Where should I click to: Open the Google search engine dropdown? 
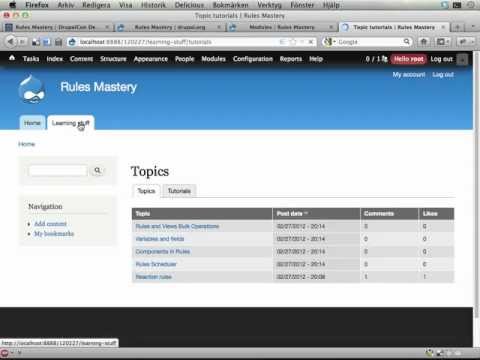pyautogui.click(x=329, y=42)
